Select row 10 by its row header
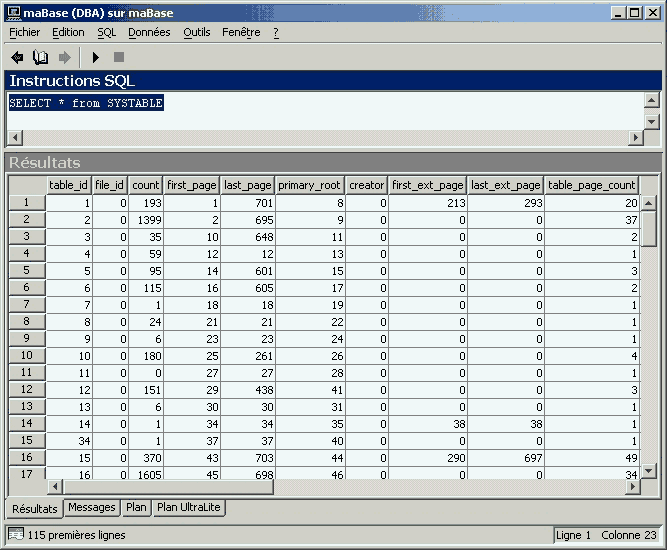667x550 pixels. coord(27,355)
